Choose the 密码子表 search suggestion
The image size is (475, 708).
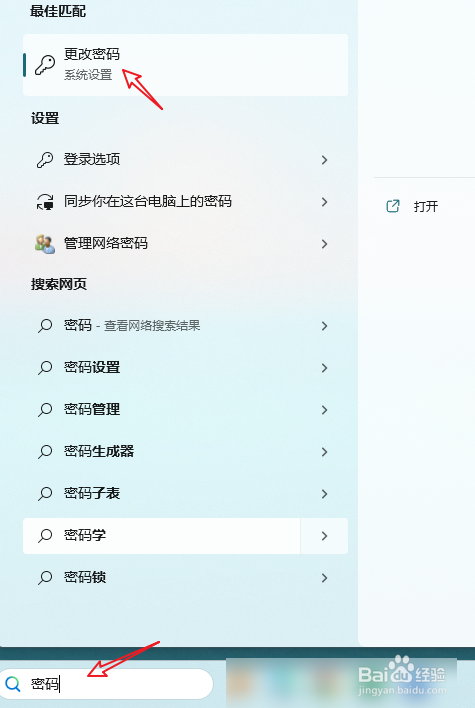[185, 494]
